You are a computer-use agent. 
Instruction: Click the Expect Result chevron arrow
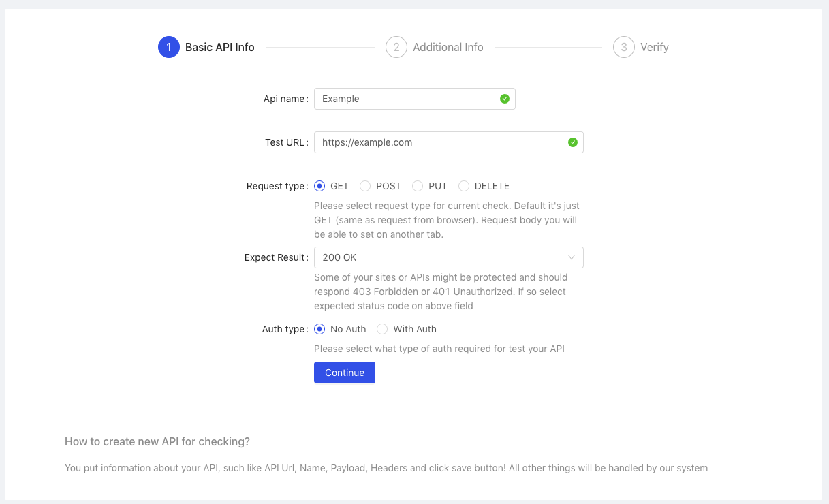tap(572, 257)
